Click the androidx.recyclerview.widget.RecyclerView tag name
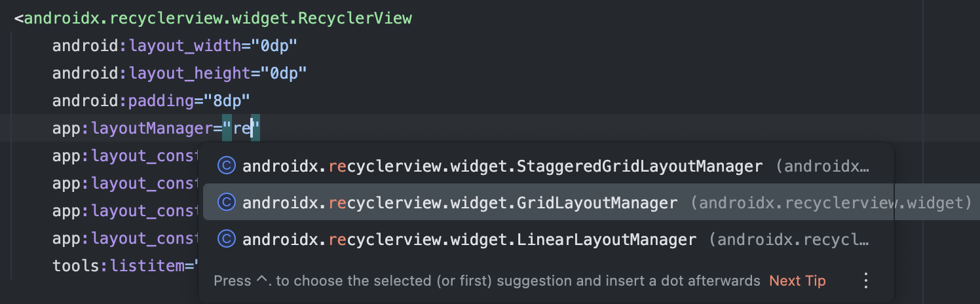 [x=218, y=18]
